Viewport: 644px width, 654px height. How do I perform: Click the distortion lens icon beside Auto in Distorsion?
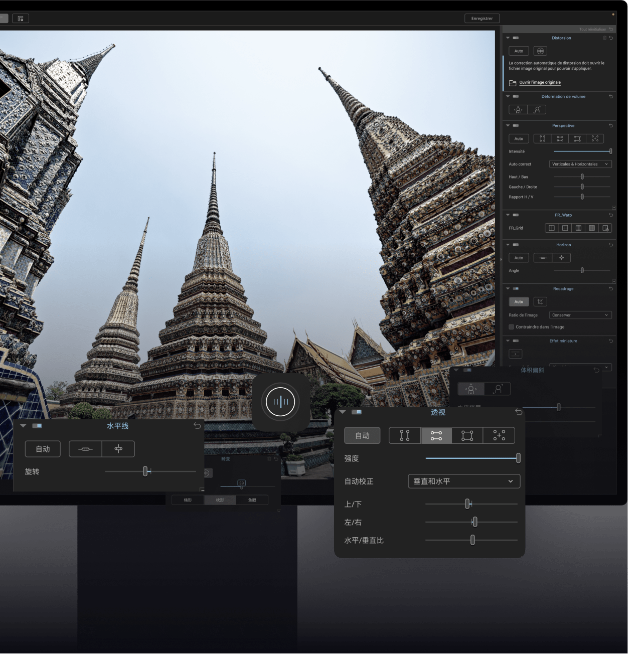point(540,51)
